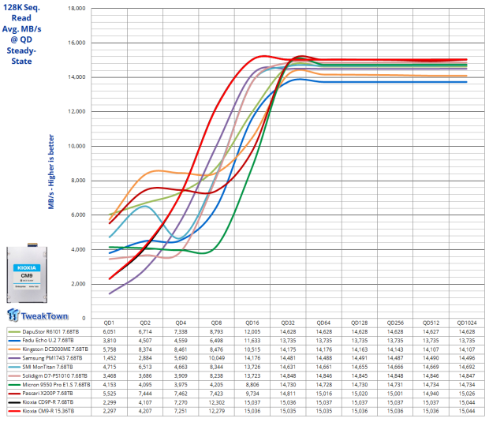This screenshot has height=448, width=489.
Task: Click SMI MonTitan QD4 cell value 4,663
Action: point(181,368)
